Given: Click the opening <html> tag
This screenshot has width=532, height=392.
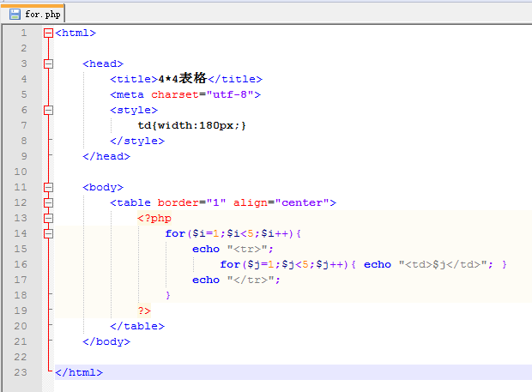Looking at the screenshot, I should (x=76, y=33).
